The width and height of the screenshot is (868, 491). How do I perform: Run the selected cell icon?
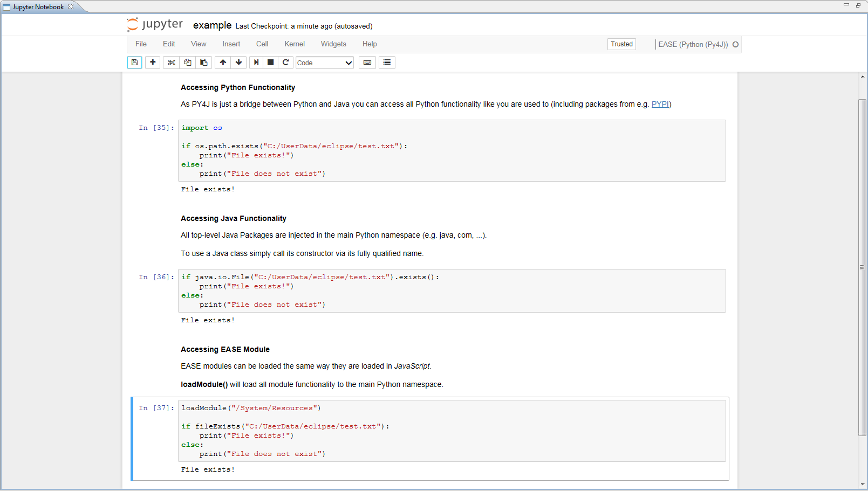(x=256, y=63)
